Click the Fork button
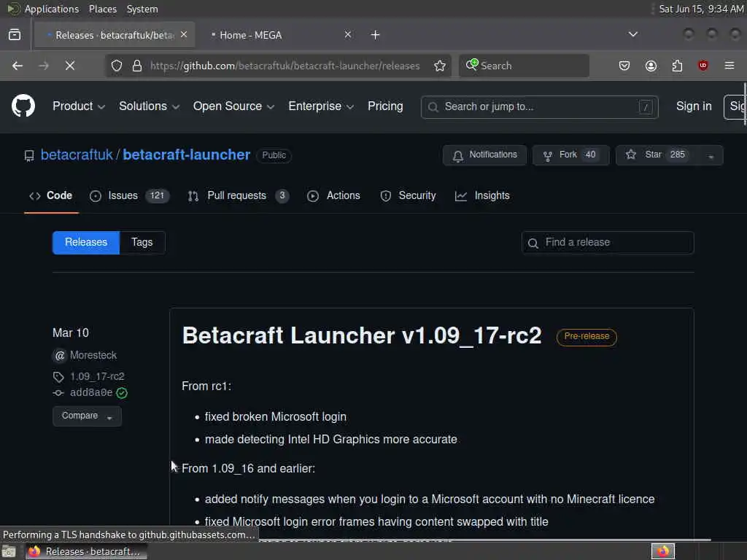This screenshot has height=560, width=747. tap(570, 155)
